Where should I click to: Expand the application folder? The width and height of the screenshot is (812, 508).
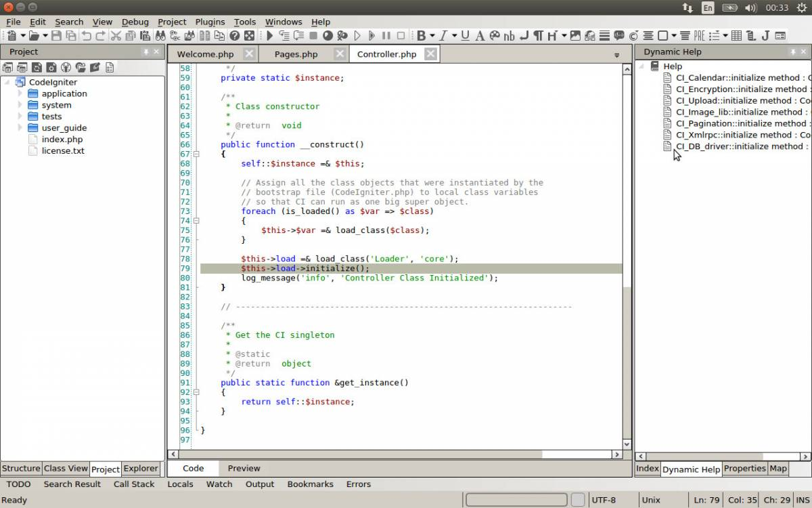coord(20,93)
